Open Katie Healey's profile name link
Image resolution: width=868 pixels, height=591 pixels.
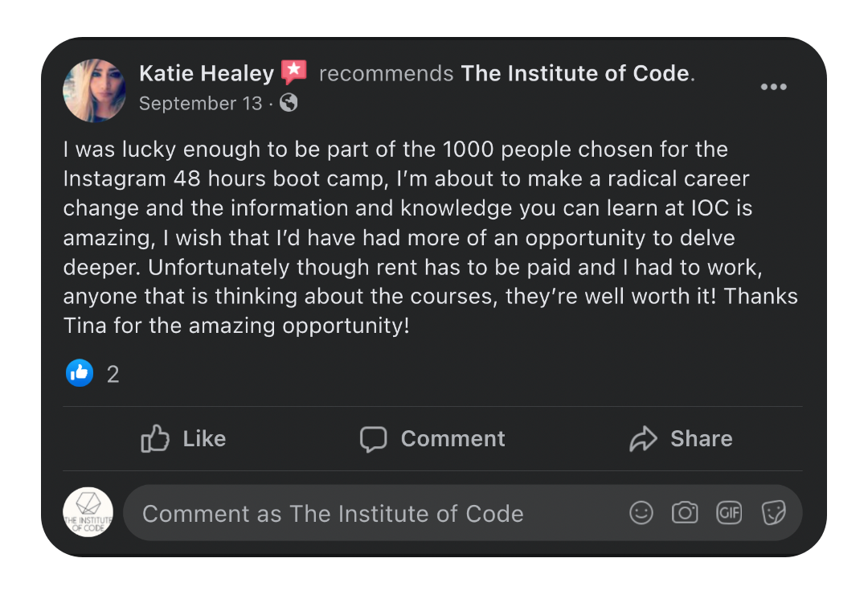tap(207, 74)
